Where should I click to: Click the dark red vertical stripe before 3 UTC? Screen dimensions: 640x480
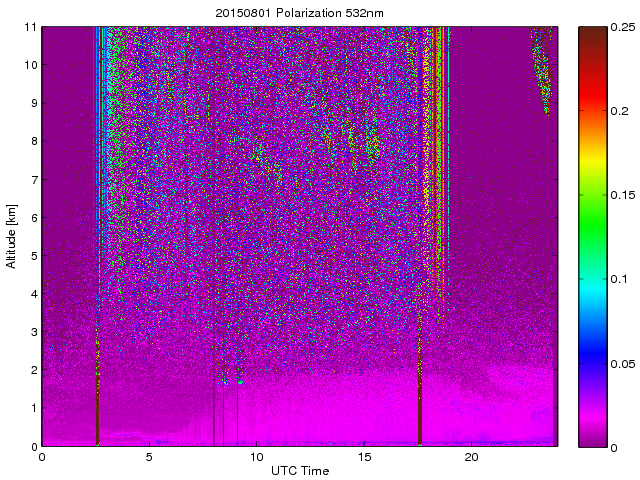[97, 400]
